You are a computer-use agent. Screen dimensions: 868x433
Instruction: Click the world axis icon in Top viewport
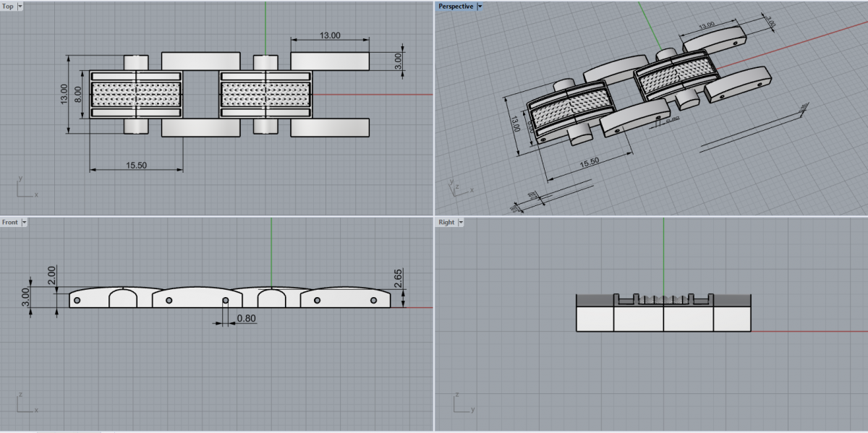tap(23, 189)
